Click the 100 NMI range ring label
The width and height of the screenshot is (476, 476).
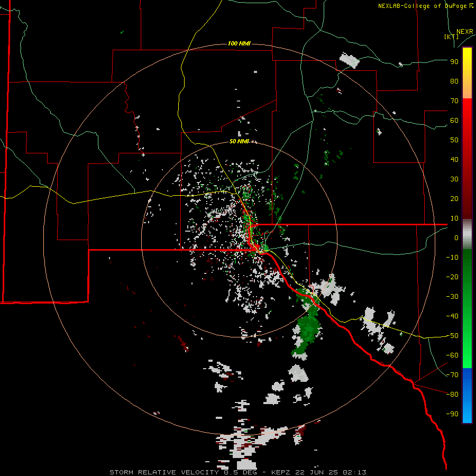click(239, 43)
